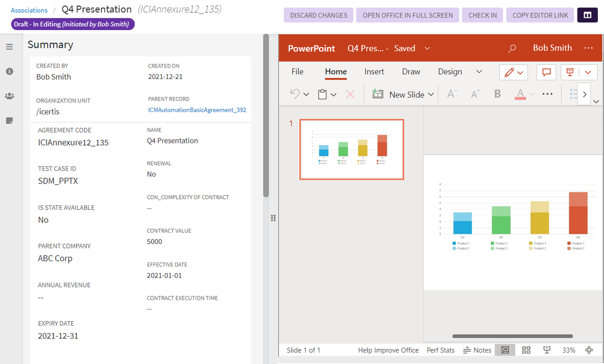Screen dimensions: 604x364
Task: Click the Paste clipboard icon
Action: tap(322, 94)
